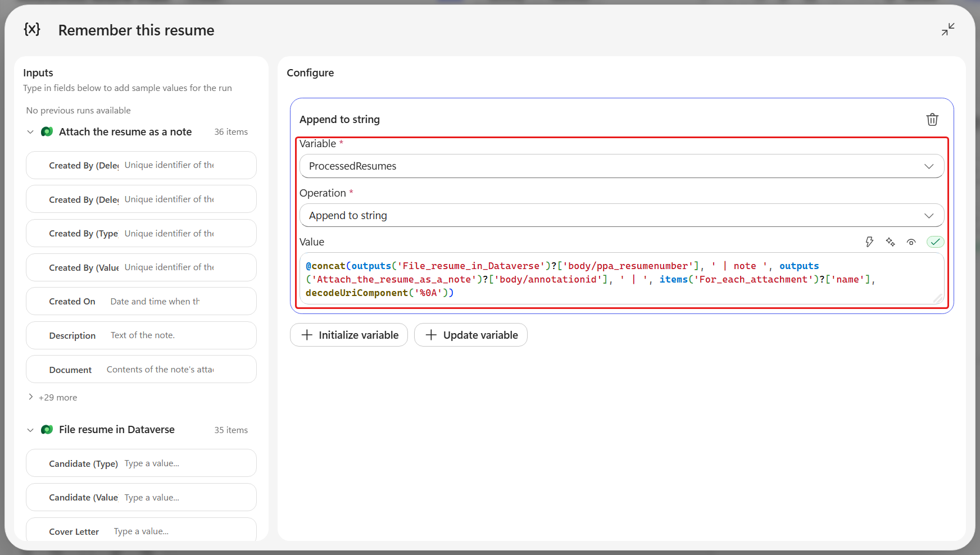980x555 pixels.
Task: Click the '35 items' count text
Action: [231, 430]
